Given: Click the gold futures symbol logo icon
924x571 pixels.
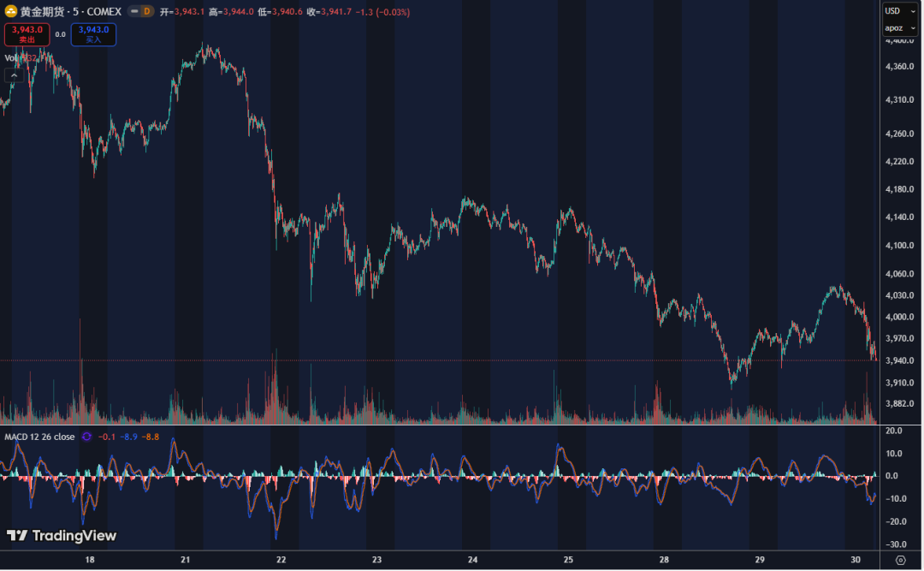Looking at the screenshot, I should click(10, 11).
